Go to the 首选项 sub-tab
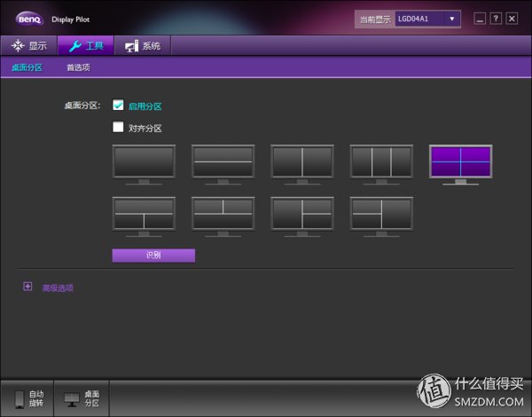 [x=78, y=67]
